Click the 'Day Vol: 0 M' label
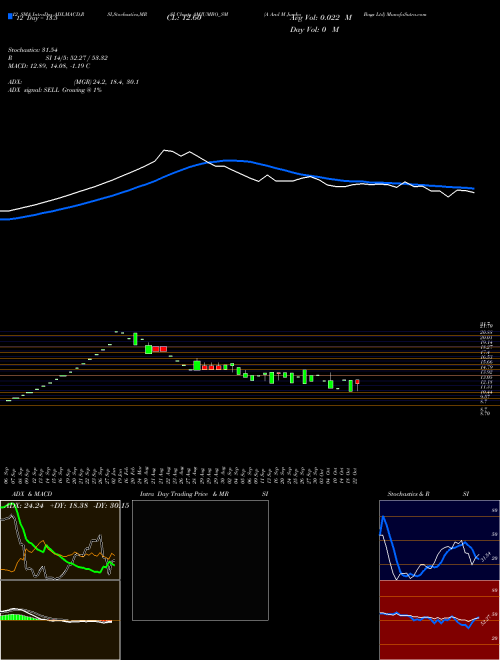Image resolution: width=500 pixels, height=660 pixels. point(314,30)
